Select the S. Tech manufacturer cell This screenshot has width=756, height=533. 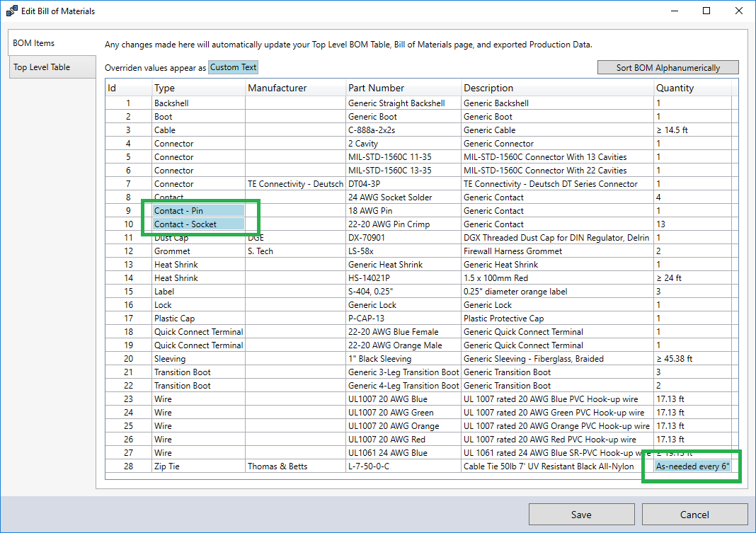click(296, 251)
